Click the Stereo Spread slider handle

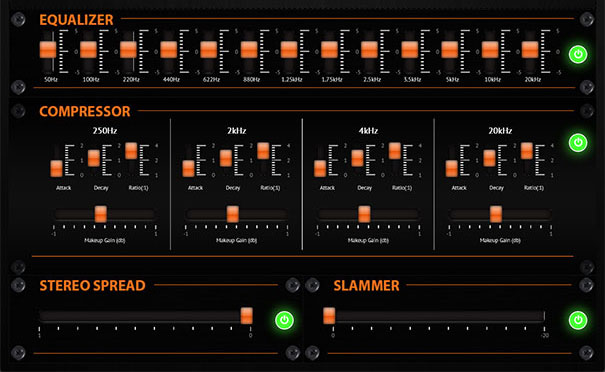(247, 316)
